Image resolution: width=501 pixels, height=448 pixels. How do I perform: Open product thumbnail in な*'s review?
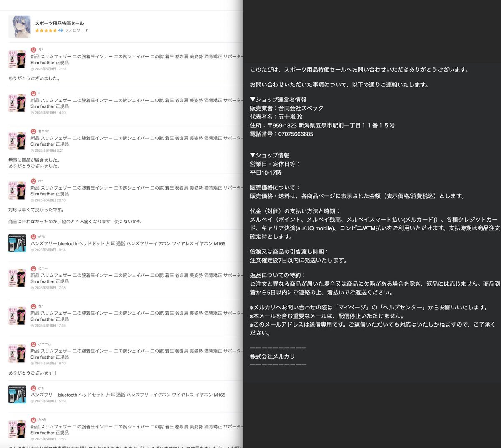click(17, 316)
